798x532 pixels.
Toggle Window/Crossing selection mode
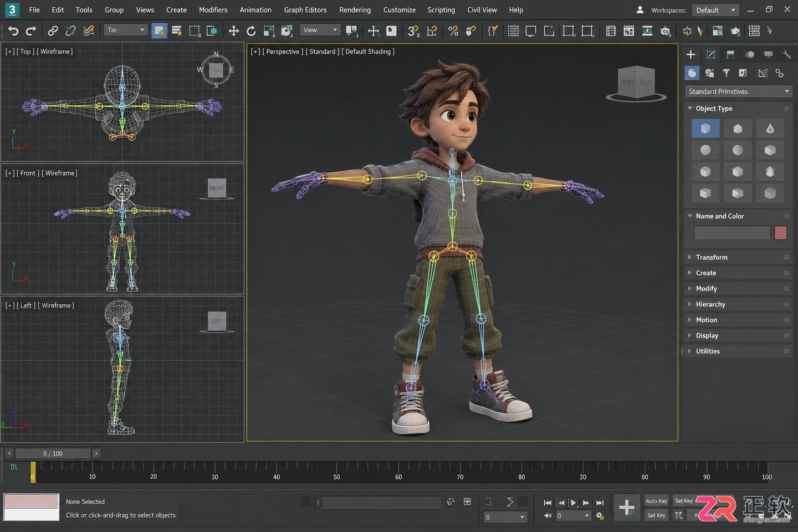(212, 31)
